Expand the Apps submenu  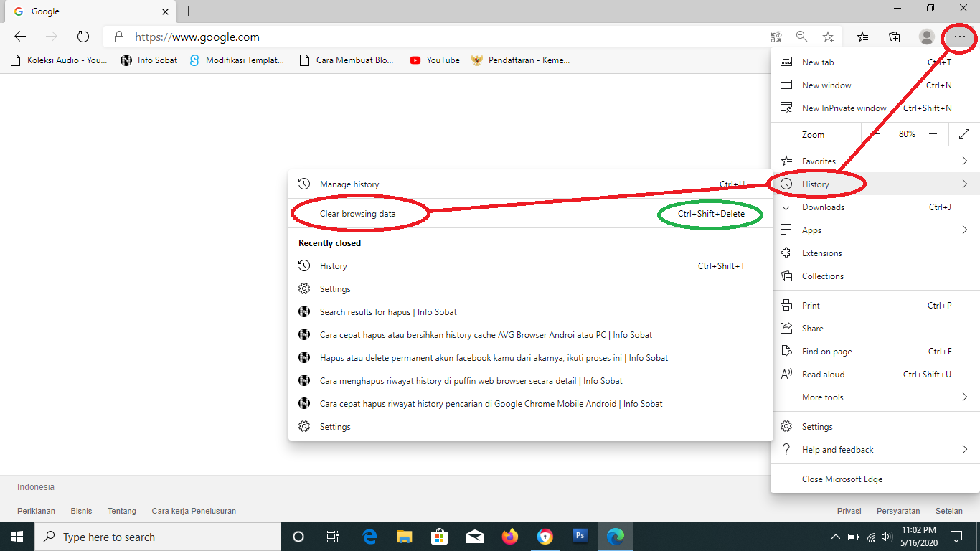pyautogui.click(x=875, y=230)
